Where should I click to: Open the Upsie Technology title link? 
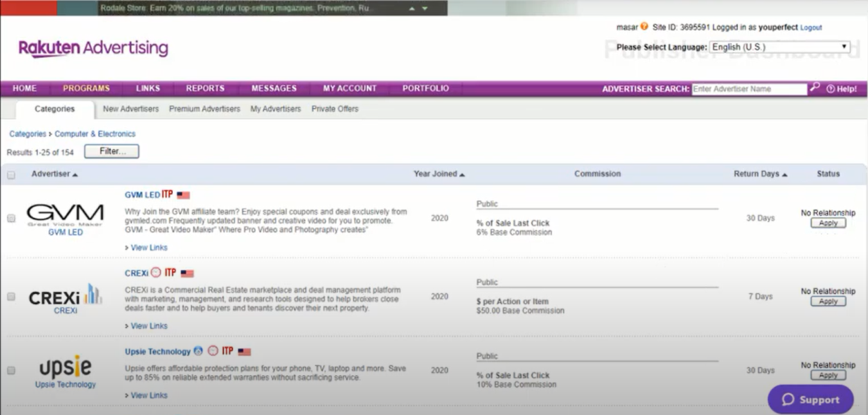coord(157,351)
